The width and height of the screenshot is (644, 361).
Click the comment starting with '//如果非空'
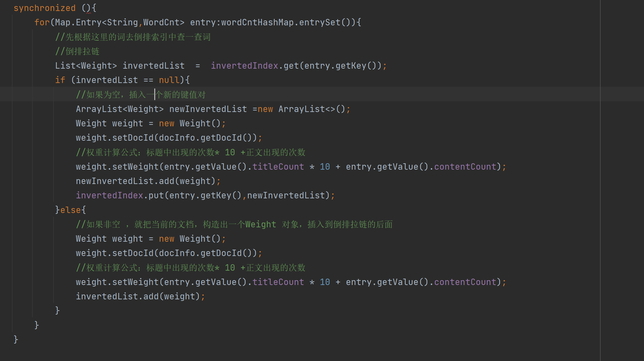tap(234, 224)
